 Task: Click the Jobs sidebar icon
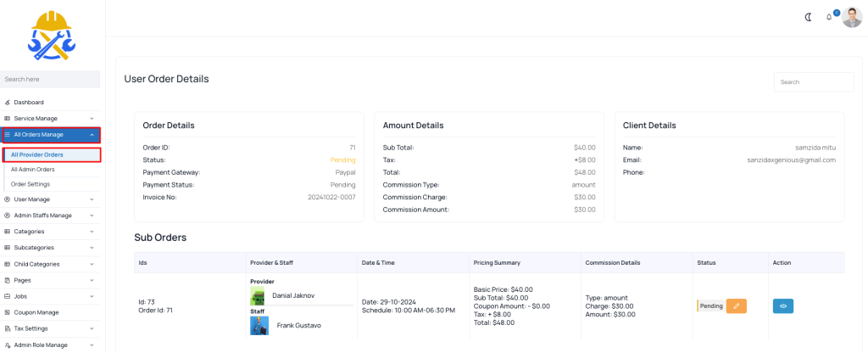point(7,296)
